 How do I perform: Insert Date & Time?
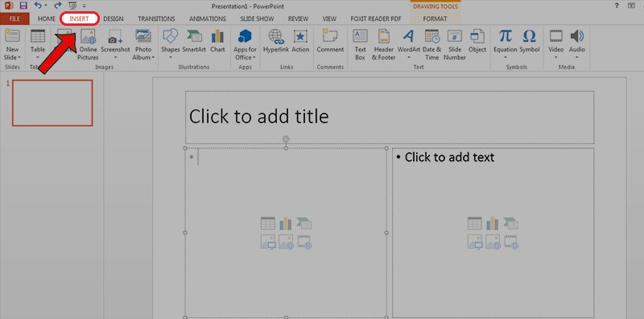tap(431, 44)
